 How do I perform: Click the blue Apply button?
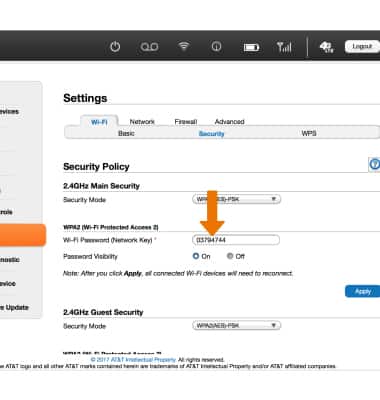(363, 291)
